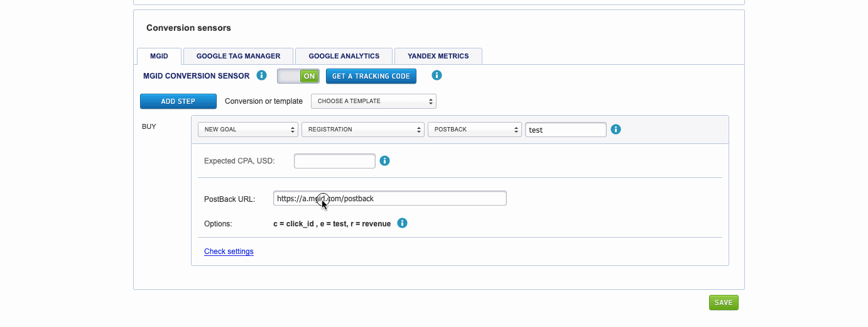This screenshot has height=327, width=868.
Task: Click info icon next to the test name field
Action: pyautogui.click(x=616, y=130)
